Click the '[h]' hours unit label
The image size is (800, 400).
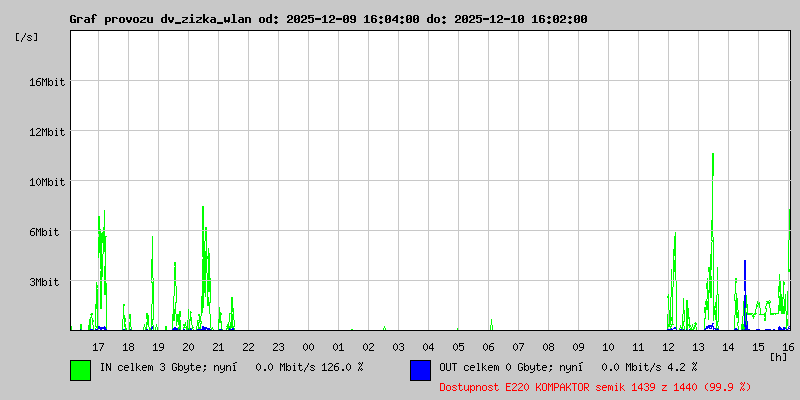(x=779, y=357)
